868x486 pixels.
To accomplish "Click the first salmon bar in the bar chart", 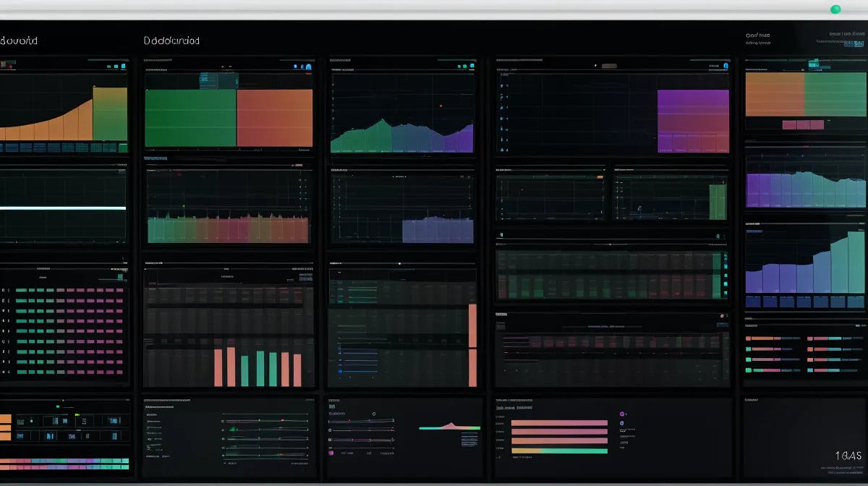I will coord(218,367).
